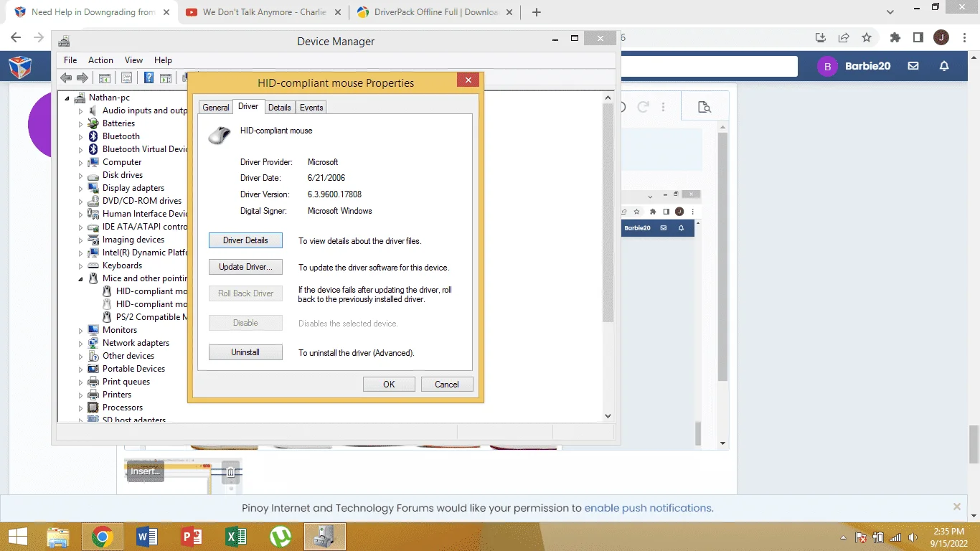Launch Excel from the taskbar
Screen dimensions: 980x551
(236, 536)
